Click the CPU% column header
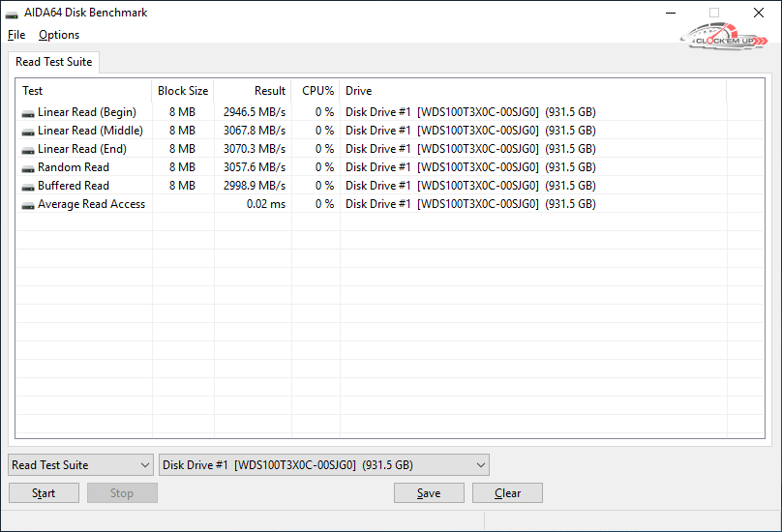 (317, 91)
